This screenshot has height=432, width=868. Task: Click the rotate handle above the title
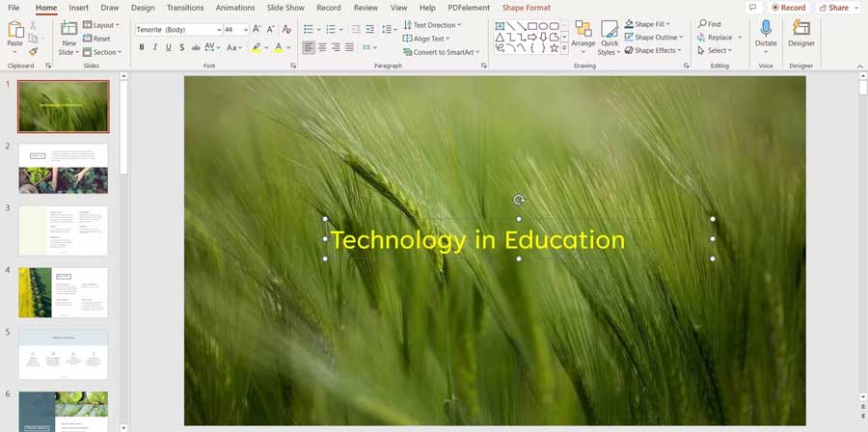519,200
